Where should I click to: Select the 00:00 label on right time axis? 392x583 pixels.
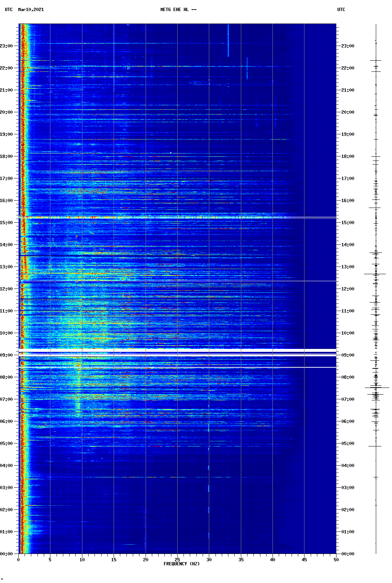click(348, 554)
